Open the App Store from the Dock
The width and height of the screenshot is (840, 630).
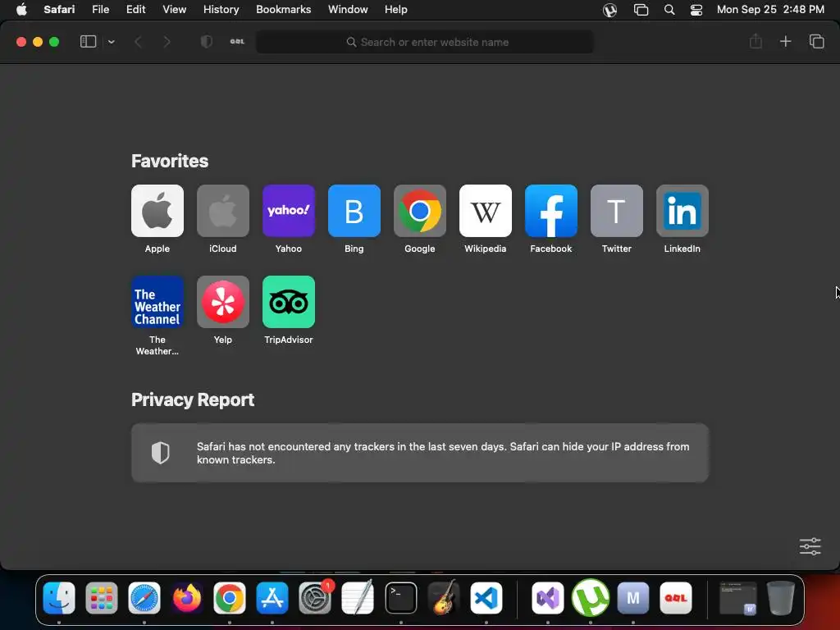click(x=272, y=597)
